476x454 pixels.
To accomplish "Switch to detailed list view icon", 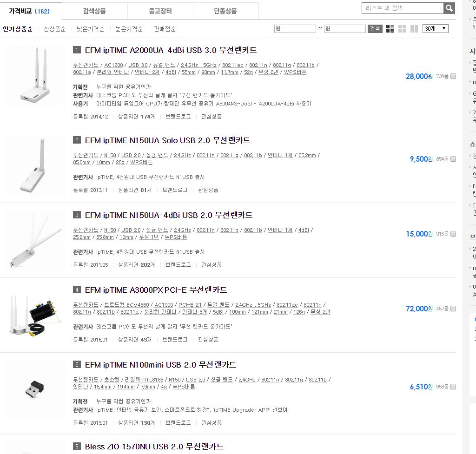I will pos(390,29).
